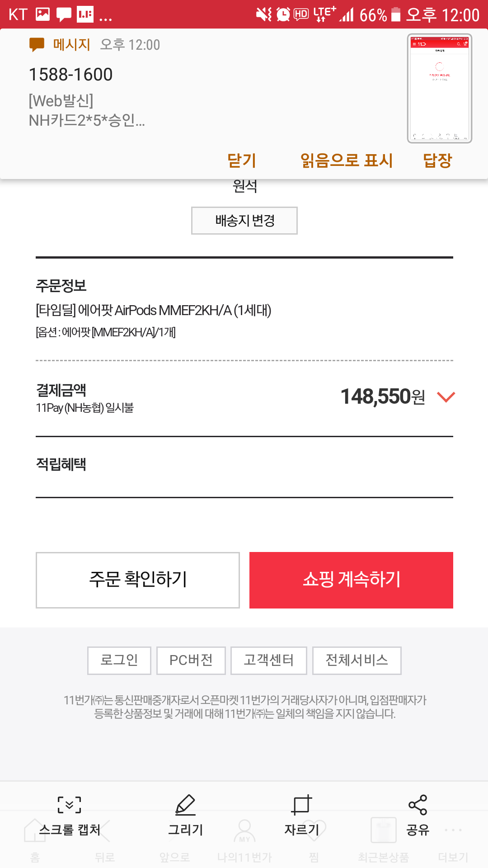Image resolution: width=488 pixels, height=868 pixels.
Task: Open the gallery icon in status bar
Action: [x=42, y=14]
